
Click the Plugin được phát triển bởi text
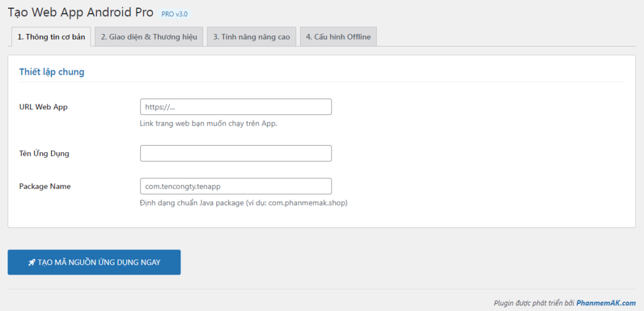pos(533,303)
